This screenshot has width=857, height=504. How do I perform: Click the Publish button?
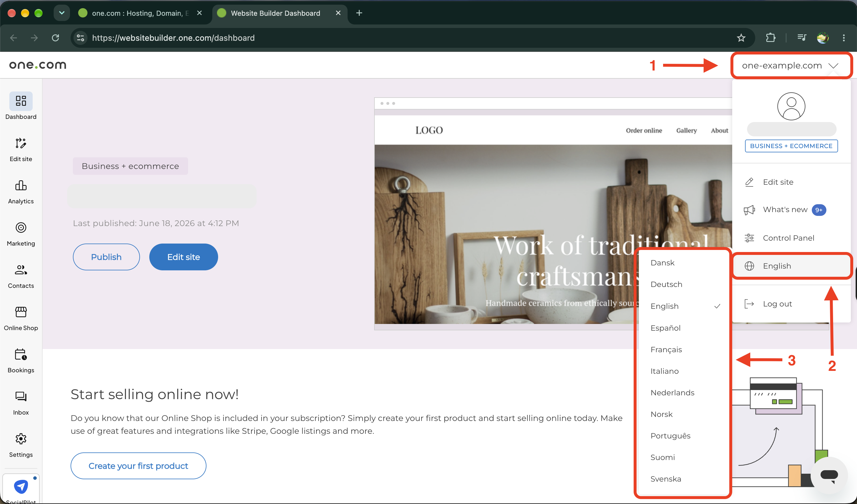(x=106, y=257)
